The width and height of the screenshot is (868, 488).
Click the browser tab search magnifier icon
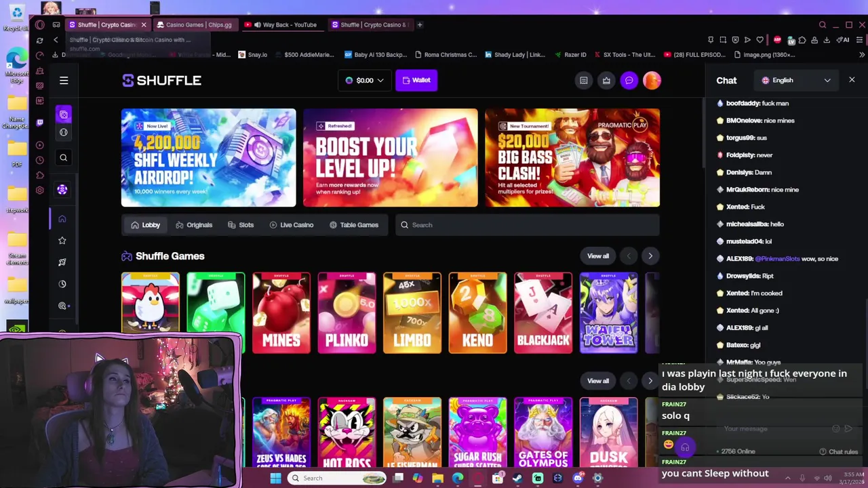823,25
